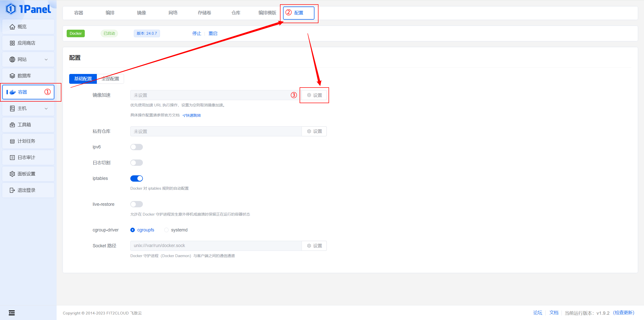Screen dimensions: 644x320
Task: Enable the live-restore switch
Action: 137,204
